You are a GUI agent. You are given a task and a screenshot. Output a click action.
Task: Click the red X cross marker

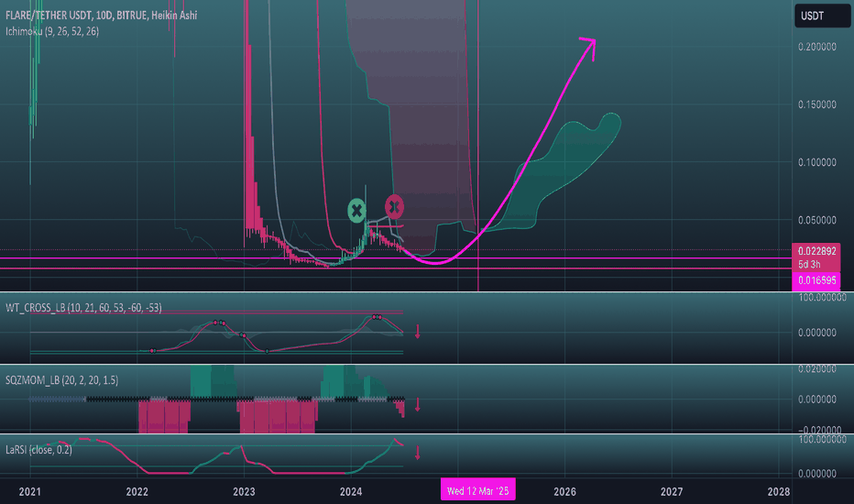click(x=394, y=206)
